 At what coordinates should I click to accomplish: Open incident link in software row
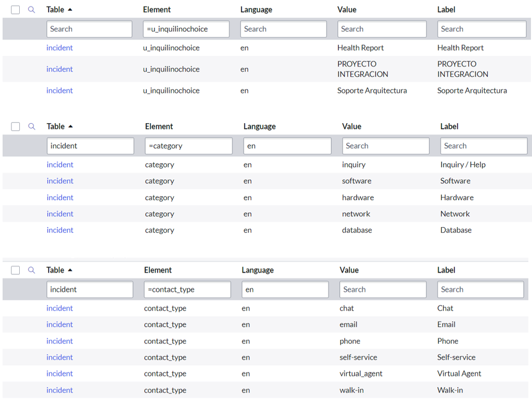tap(60, 181)
